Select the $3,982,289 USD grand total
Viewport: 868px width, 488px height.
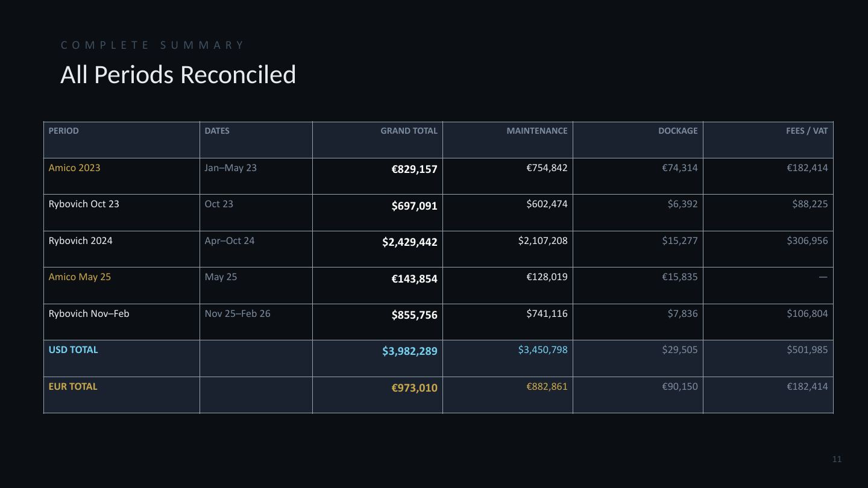coord(410,351)
